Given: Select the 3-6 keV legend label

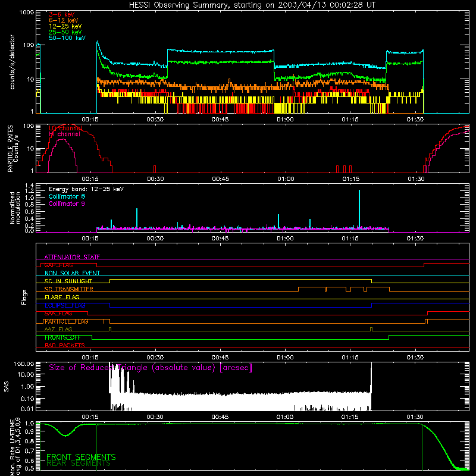Looking at the screenshot, I should (x=62, y=14).
